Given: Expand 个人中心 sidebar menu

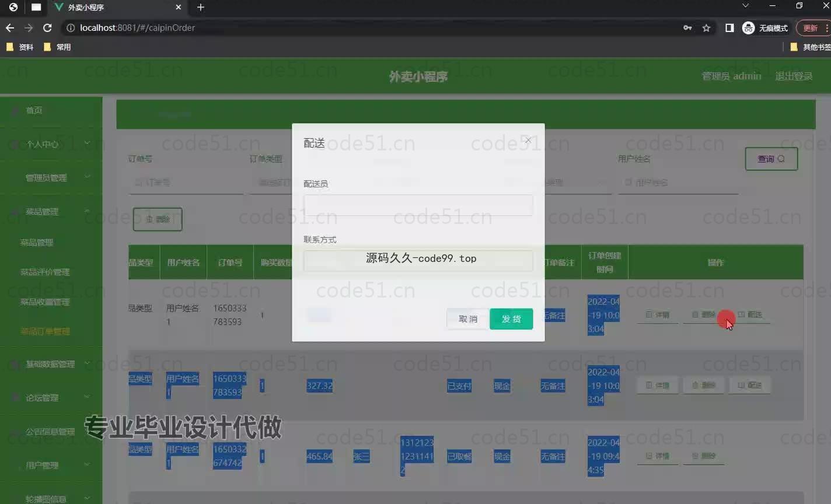Looking at the screenshot, I should click(x=51, y=143).
